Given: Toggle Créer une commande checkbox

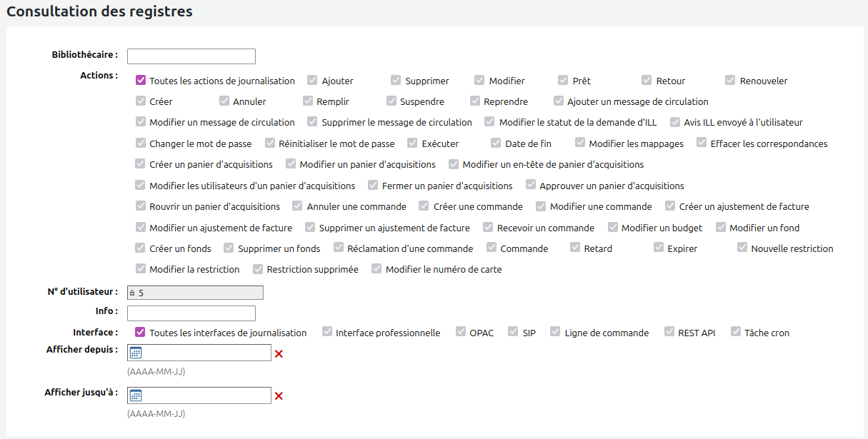Looking at the screenshot, I should click(x=425, y=206).
